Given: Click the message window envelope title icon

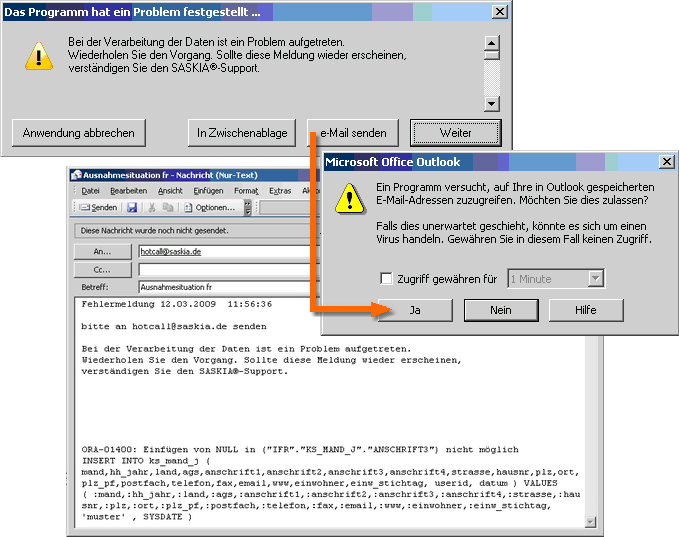Looking at the screenshot, I should coord(76,174).
